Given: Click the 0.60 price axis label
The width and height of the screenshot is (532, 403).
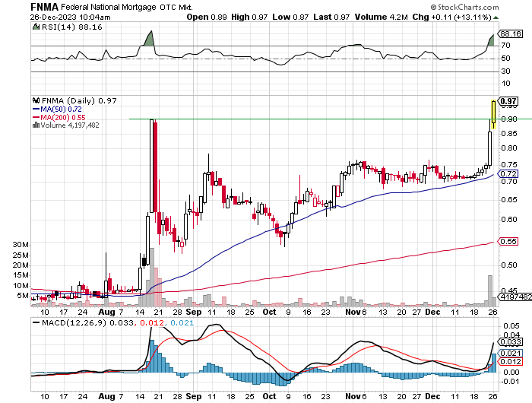Looking at the screenshot, I should 509,219.
